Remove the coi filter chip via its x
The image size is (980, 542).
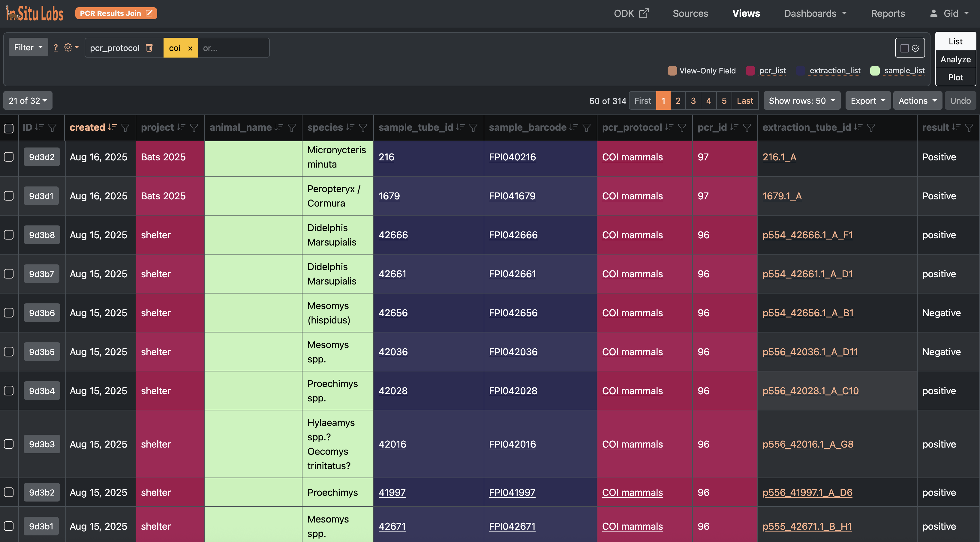(x=190, y=48)
